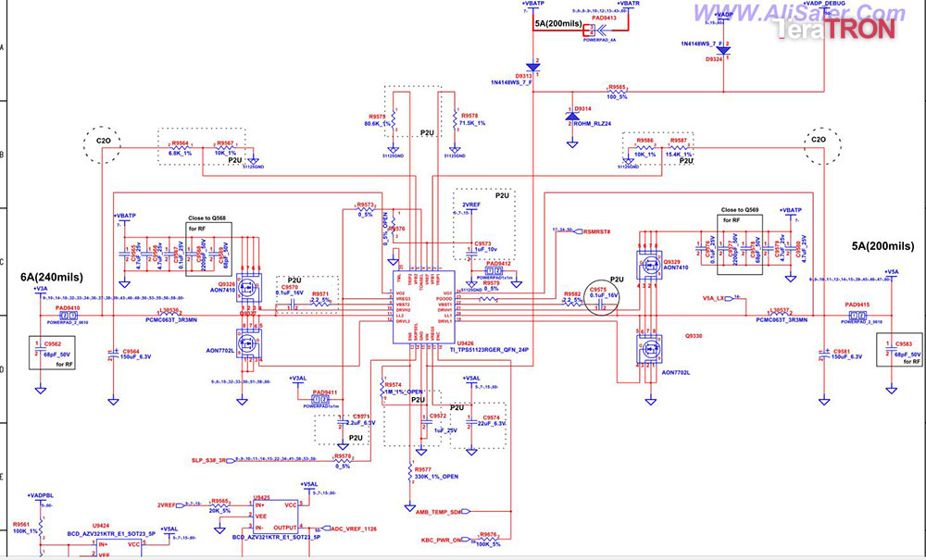Screen dimensions: 926x560
Task: Click the D9313 diode symbol
Action: coord(532,68)
